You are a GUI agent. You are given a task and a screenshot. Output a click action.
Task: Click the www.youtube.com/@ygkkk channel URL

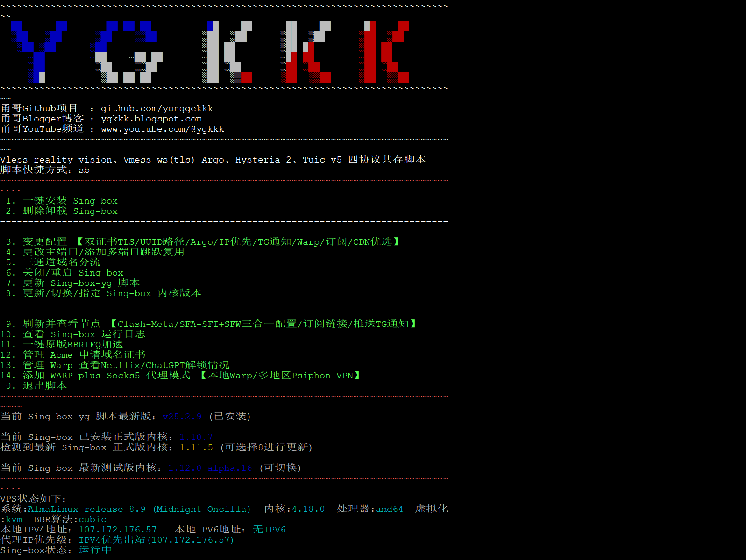[x=162, y=129]
